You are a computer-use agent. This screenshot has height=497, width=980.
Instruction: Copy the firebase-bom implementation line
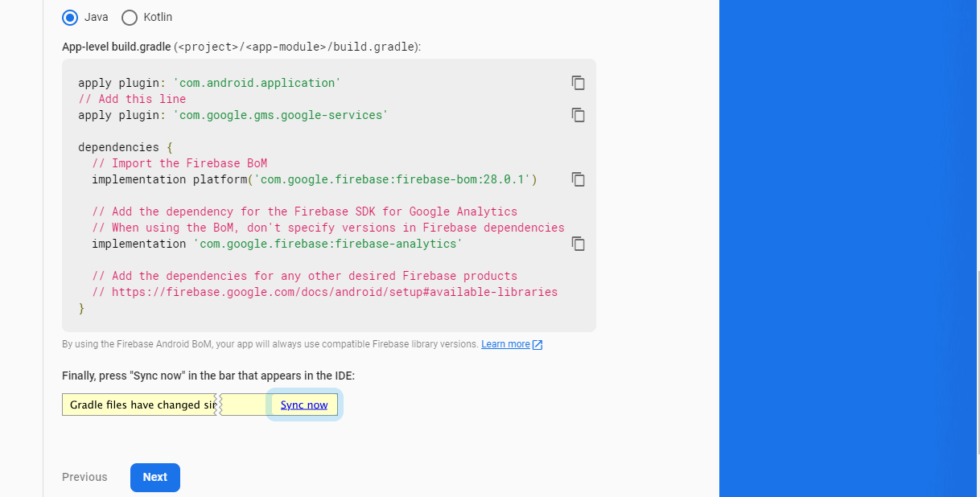pyautogui.click(x=578, y=179)
